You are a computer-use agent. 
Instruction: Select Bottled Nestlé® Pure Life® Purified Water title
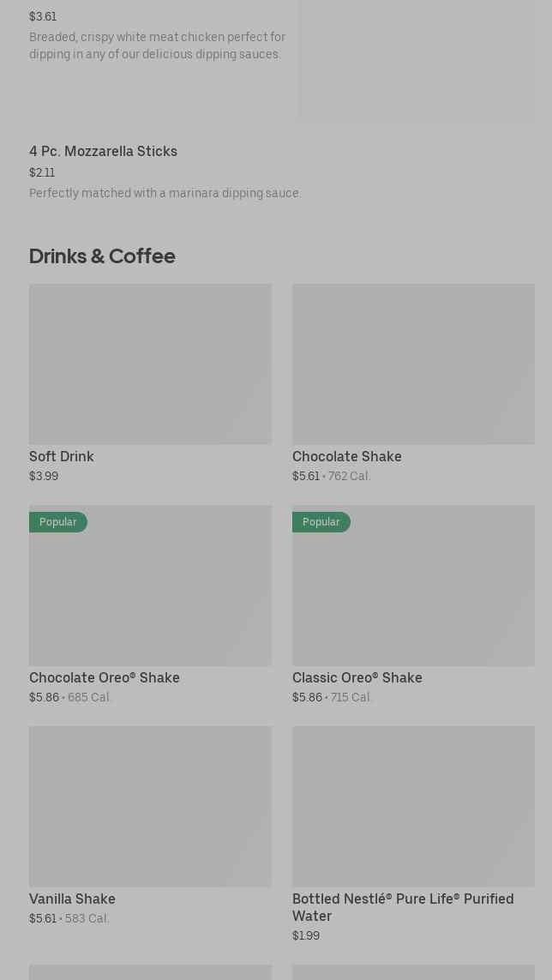(403, 907)
